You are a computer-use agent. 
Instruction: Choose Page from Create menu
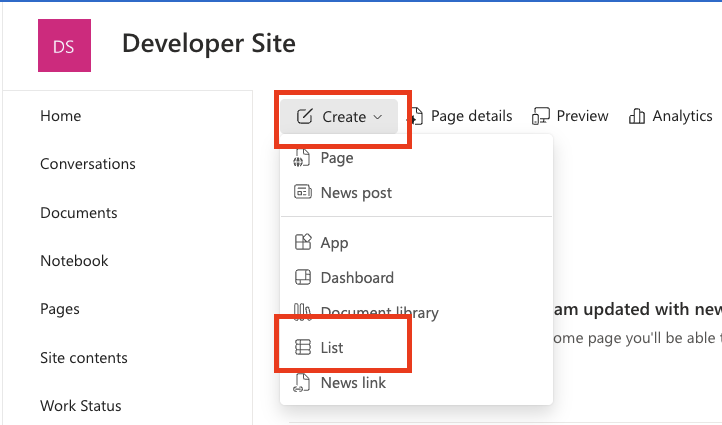coord(416,158)
